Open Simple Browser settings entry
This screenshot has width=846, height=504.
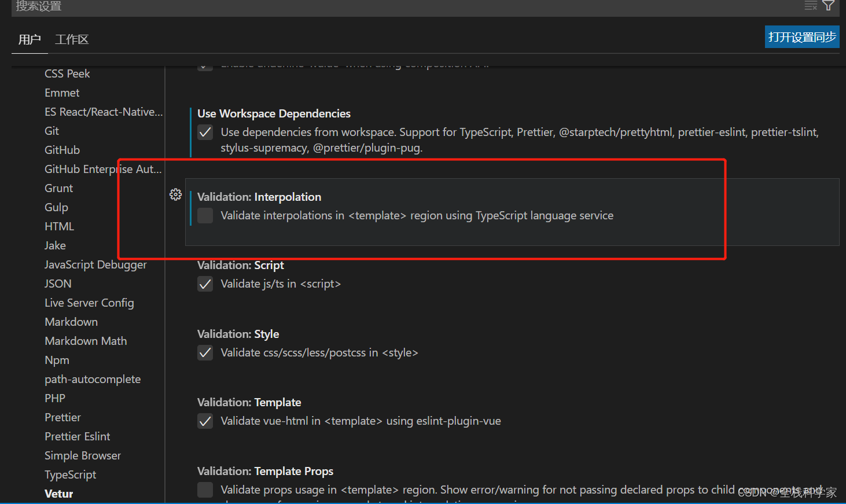pos(83,455)
